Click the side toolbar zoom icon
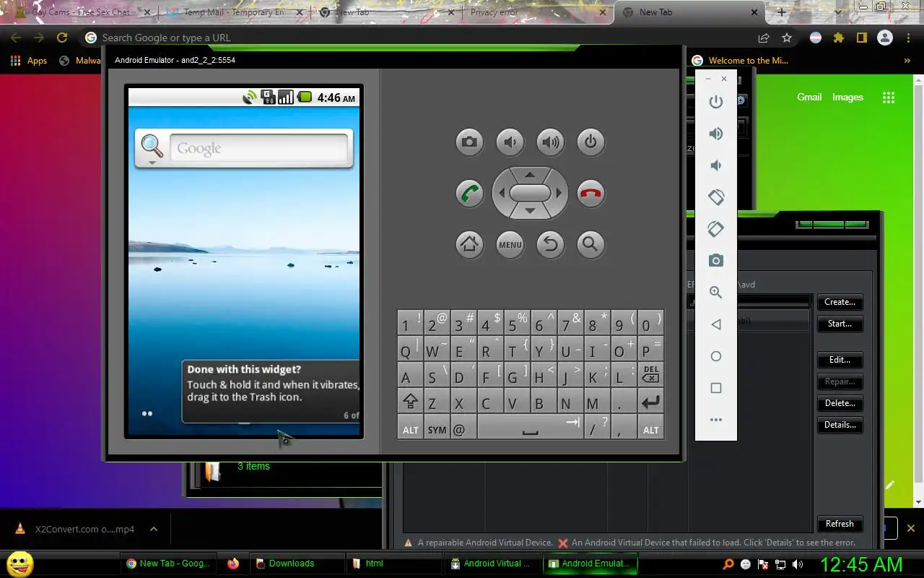 716,293
